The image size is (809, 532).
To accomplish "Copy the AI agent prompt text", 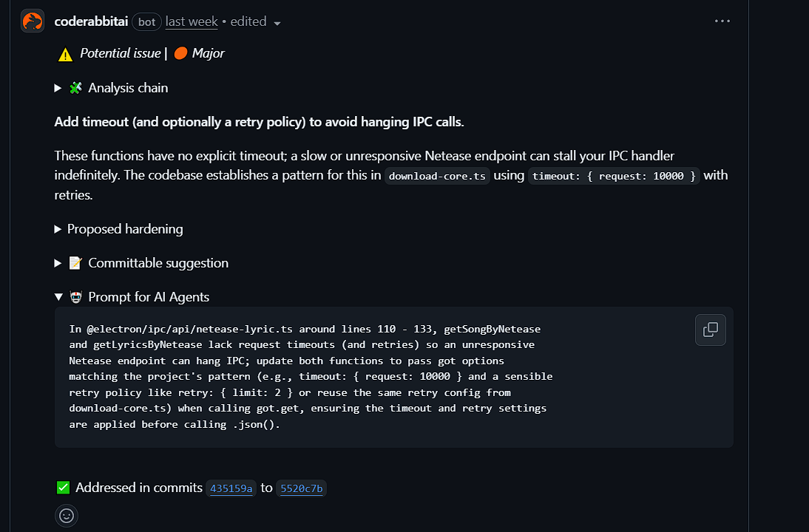I will [x=710, y=330].
